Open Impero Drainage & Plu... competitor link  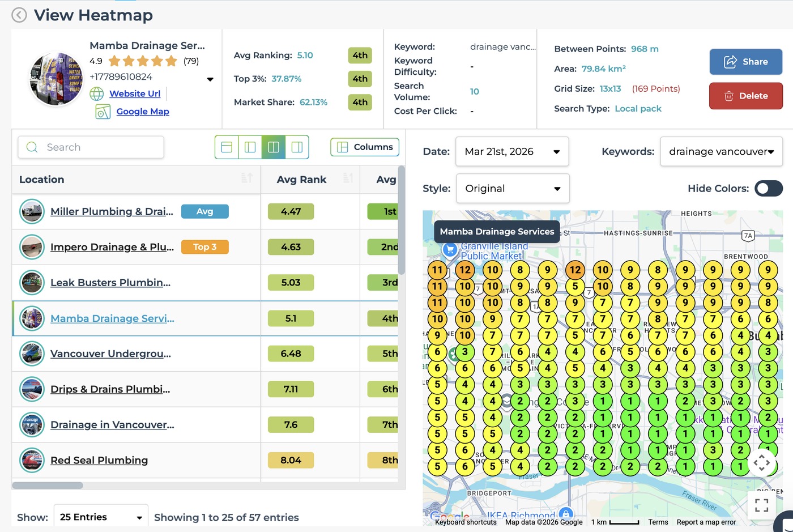112,247
